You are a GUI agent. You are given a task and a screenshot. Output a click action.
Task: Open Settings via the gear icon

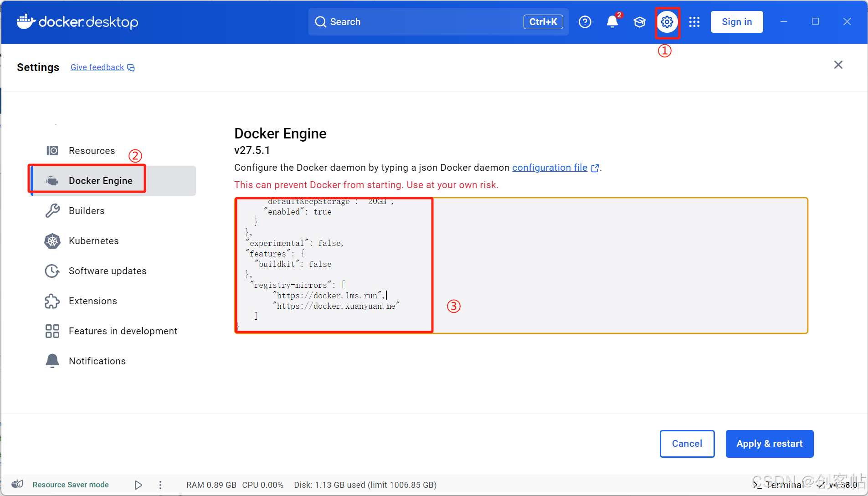pos(667,22)
